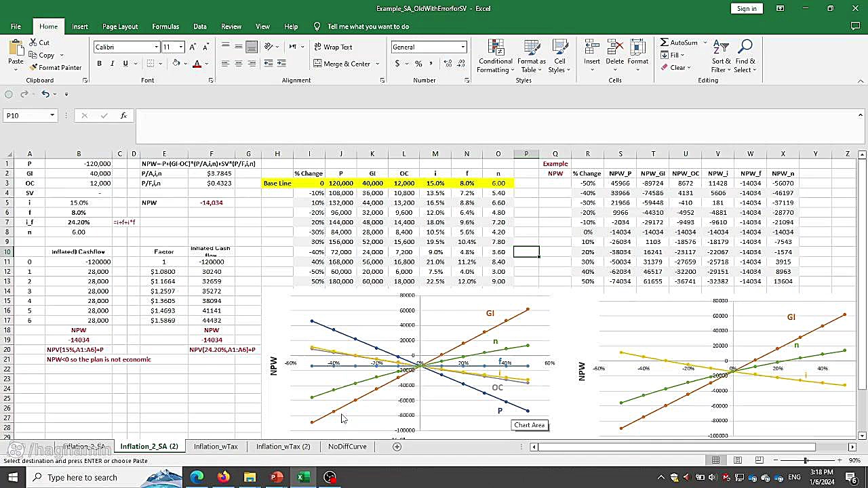Click the Sign in button
The width and height of the screenshot is (868, 488).
point(747,9)
